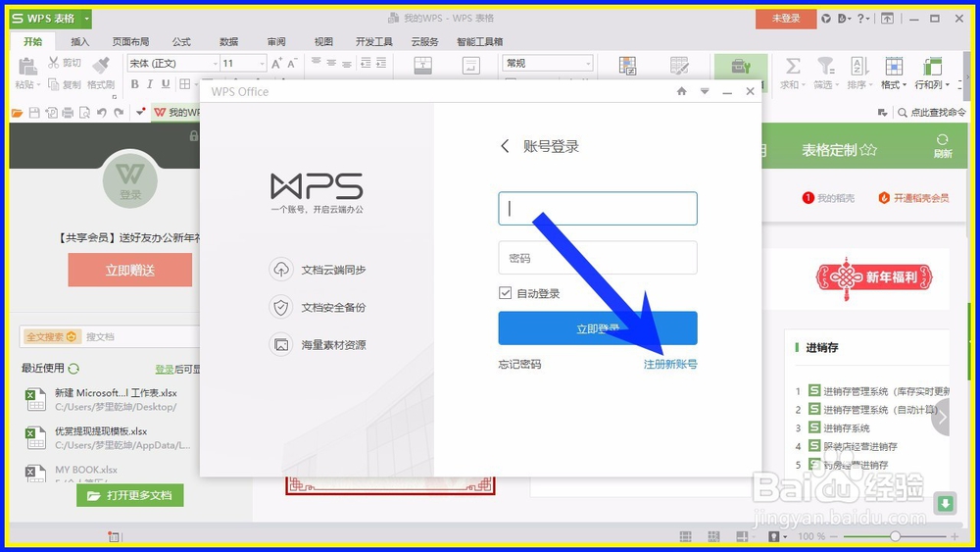Image resolution: width=980 pixels, height=552 pixels.
Task: Open the number format dropdown 常规
Action: click(x=588, y=63)
